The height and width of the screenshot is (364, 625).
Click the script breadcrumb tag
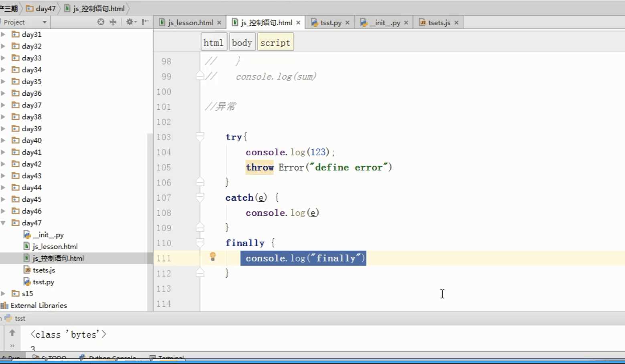click(275, 42)
